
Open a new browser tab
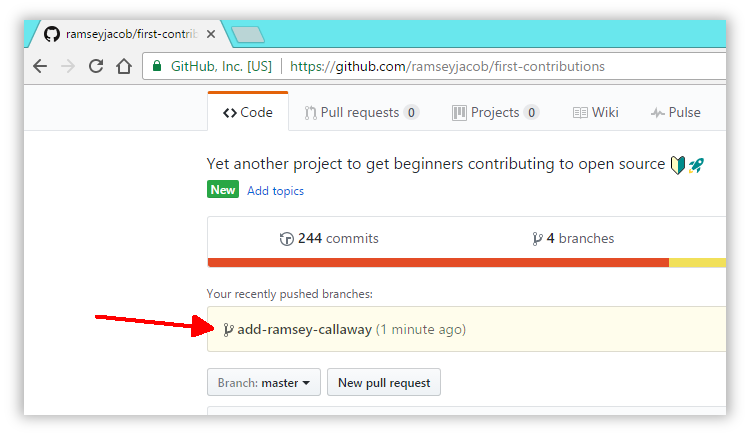coord(248,35)
